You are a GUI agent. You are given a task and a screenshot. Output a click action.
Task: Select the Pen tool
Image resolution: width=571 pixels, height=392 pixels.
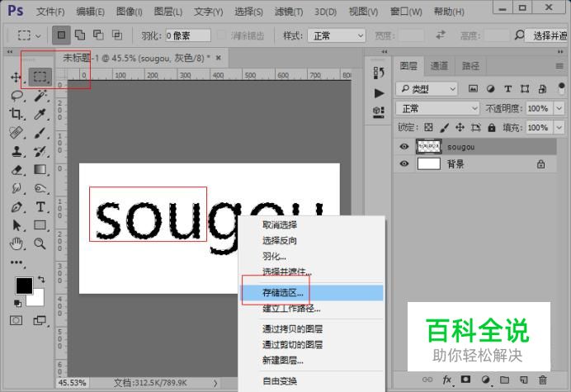coord(16,207)
